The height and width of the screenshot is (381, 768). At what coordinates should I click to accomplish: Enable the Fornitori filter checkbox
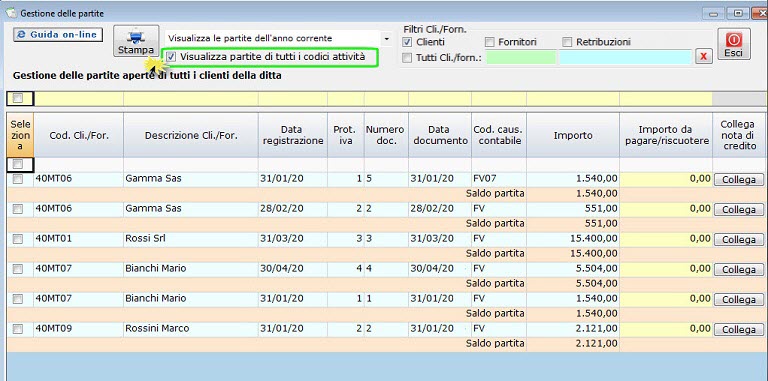489,42
